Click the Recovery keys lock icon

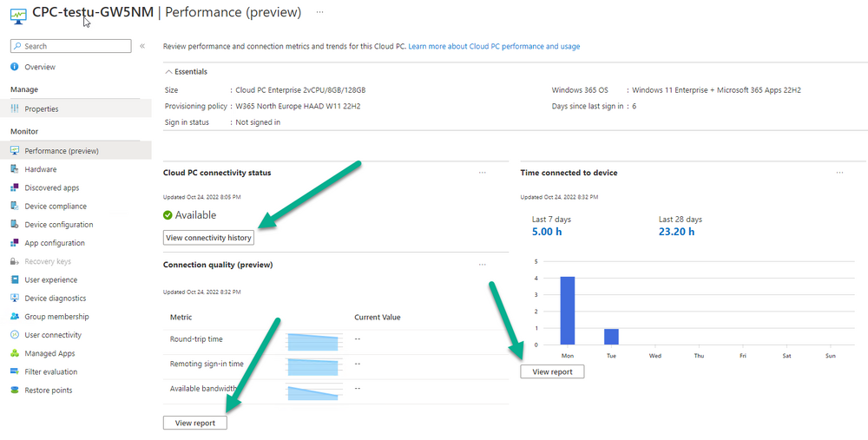point(15,261)
